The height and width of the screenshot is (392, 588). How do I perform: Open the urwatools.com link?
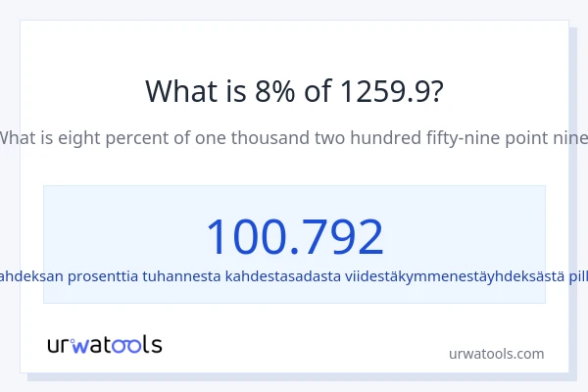point(496,354)
